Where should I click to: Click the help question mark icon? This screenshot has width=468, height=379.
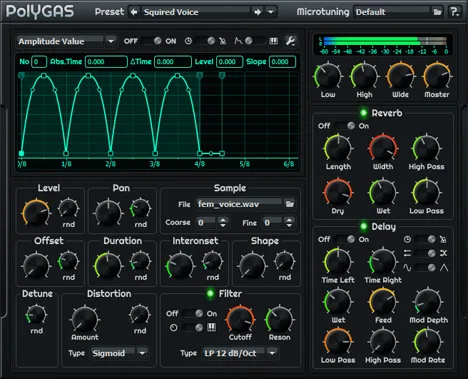454,12
